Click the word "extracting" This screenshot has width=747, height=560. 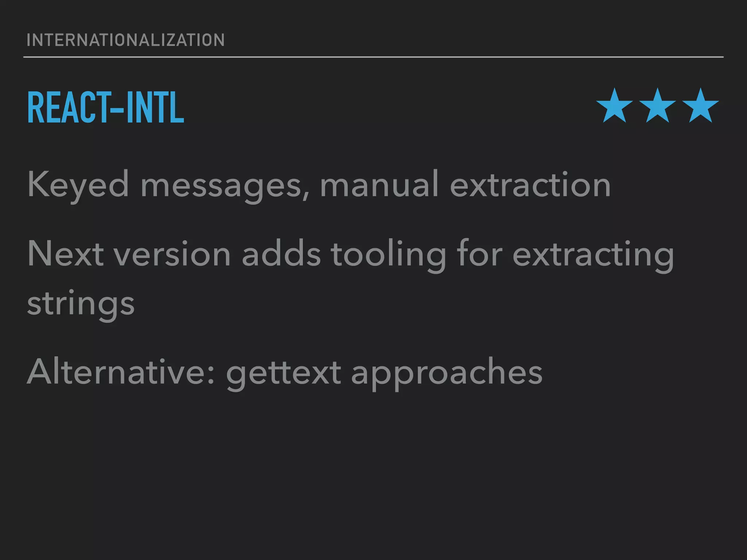tap(593, 256)
